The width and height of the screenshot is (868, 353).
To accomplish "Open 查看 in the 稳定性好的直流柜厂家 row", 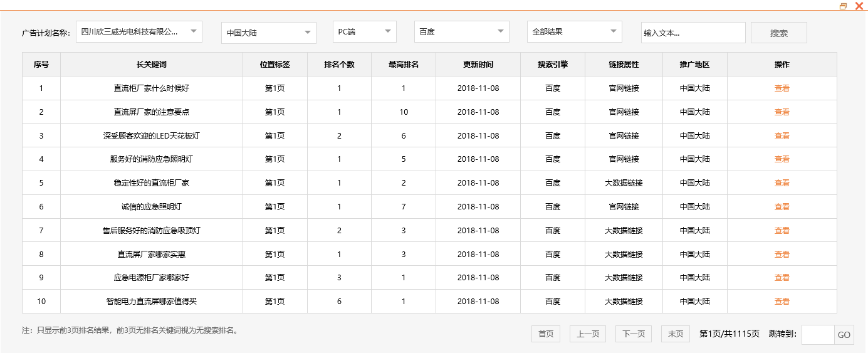I will click(782, 183).
